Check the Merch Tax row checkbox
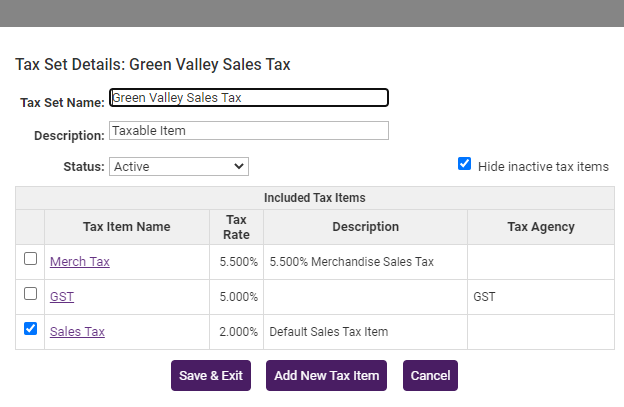 click(30, 260)
